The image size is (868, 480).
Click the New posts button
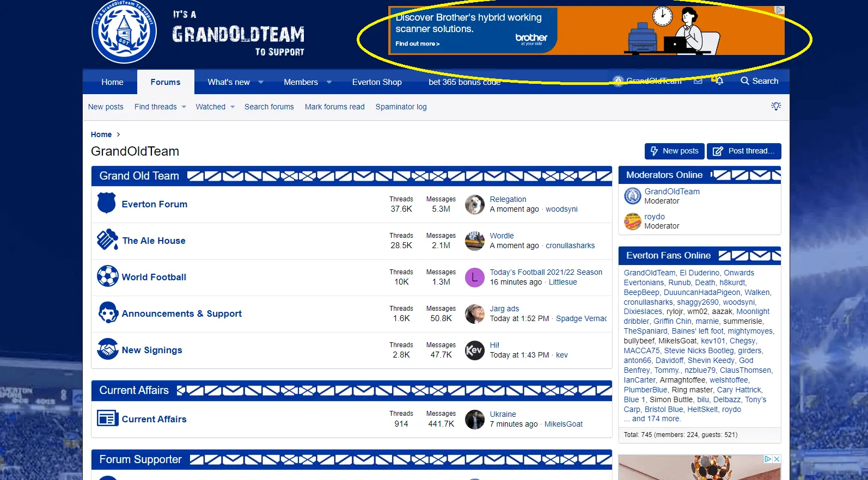pyautogui.click(x=674, y=151)
